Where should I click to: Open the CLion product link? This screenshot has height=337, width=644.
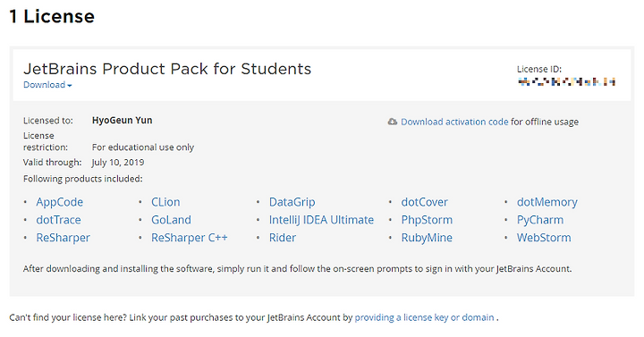165,202
